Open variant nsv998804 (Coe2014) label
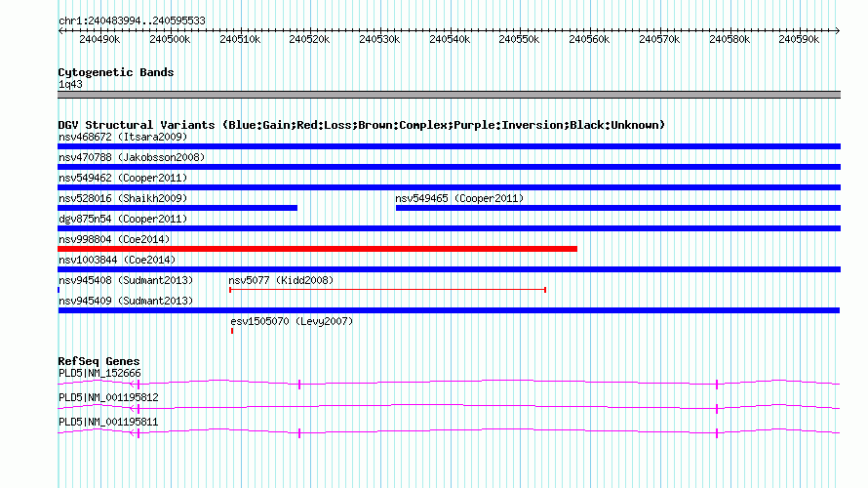 click(x=114, y=239)
